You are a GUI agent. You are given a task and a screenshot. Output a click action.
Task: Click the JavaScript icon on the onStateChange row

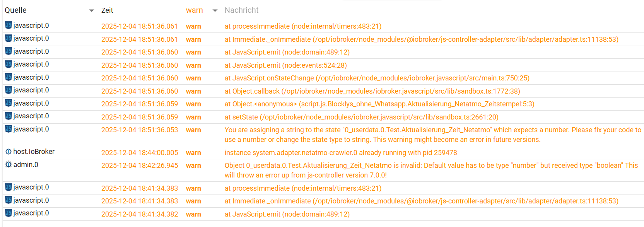coord(9,77)
